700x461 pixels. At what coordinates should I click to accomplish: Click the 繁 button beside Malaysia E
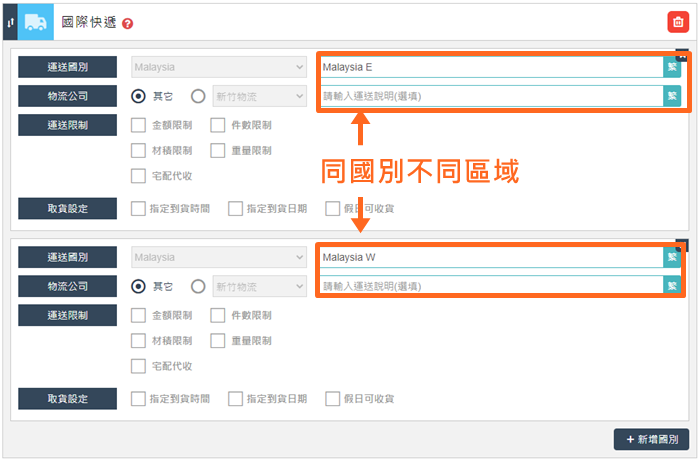pyautogui.click(x=672, y=67)
